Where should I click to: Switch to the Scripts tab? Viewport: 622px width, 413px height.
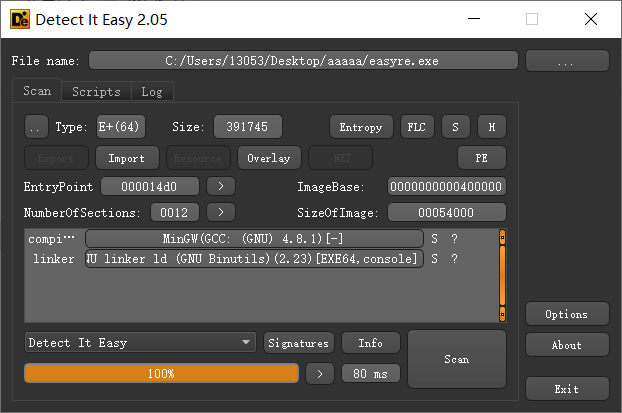pos(96,91)
